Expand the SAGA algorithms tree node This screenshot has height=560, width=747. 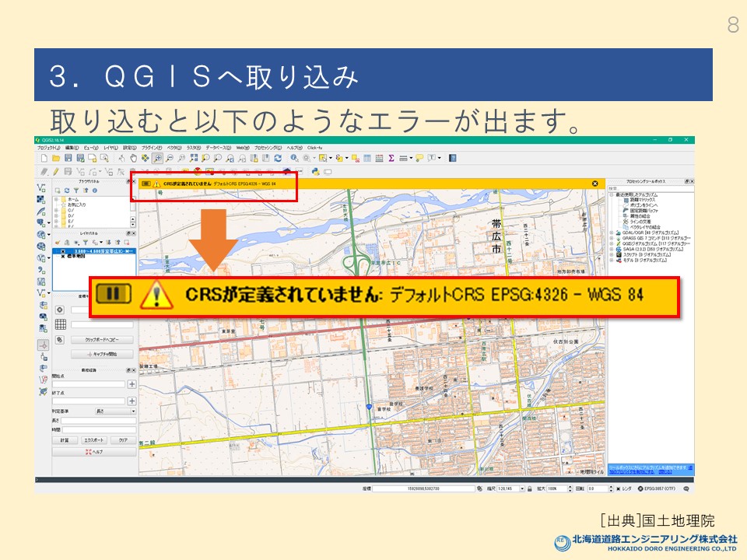612,249
